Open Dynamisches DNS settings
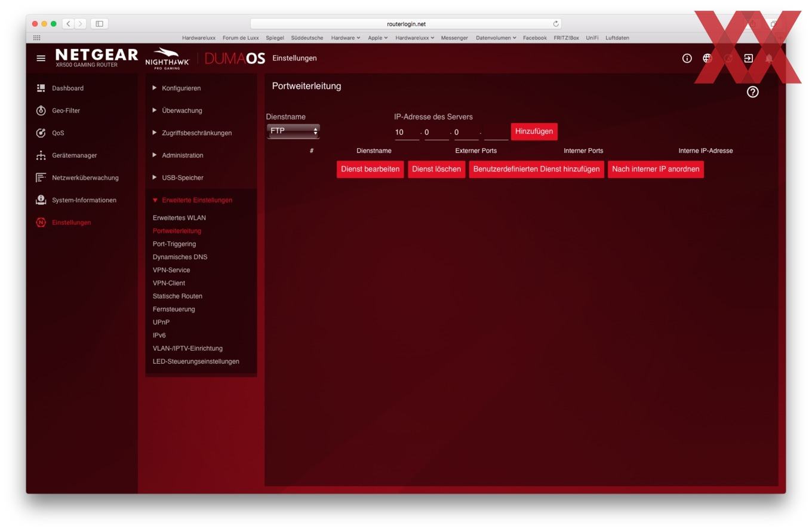Viewport: 812px width, 531px height. pos(180,257)
